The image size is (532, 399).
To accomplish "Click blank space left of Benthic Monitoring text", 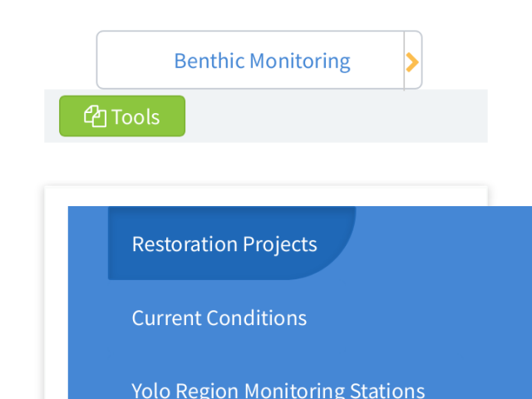I will (135, 61).
